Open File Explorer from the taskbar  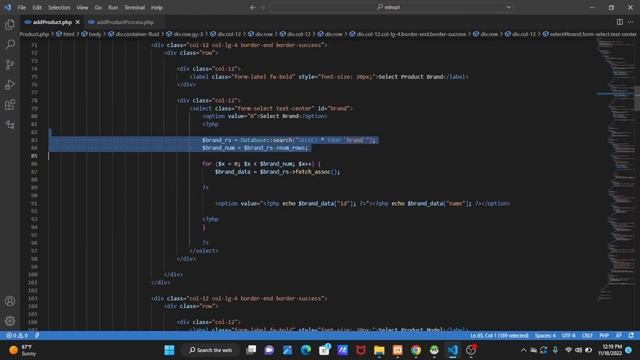point(379,350)
